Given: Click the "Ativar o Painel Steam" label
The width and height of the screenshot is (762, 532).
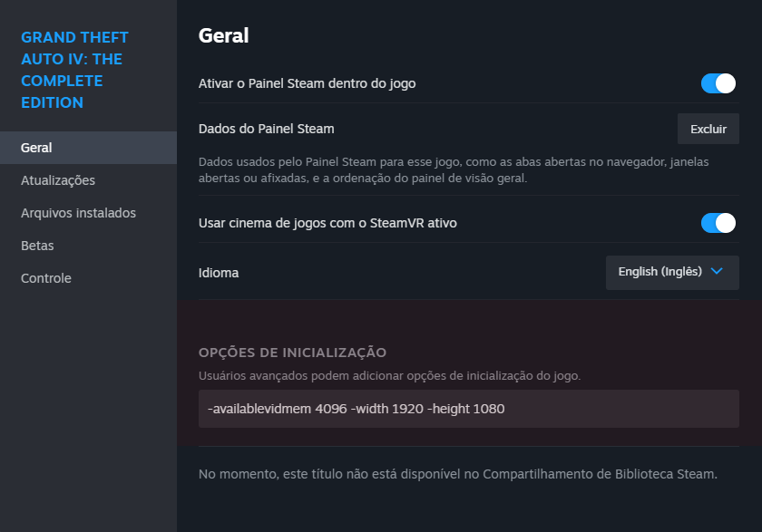Looking at the screenshot, I should [x=307, y=83].
